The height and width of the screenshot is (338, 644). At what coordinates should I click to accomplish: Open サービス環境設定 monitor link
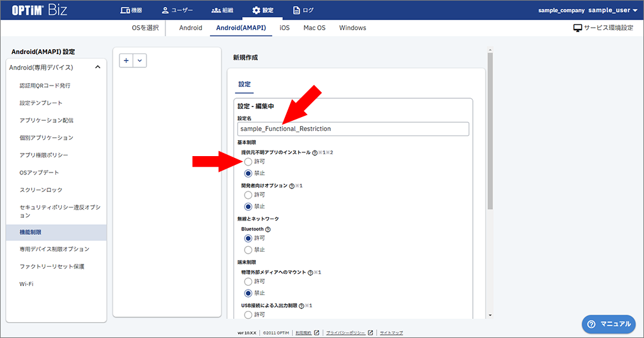[x=603, y=28]
